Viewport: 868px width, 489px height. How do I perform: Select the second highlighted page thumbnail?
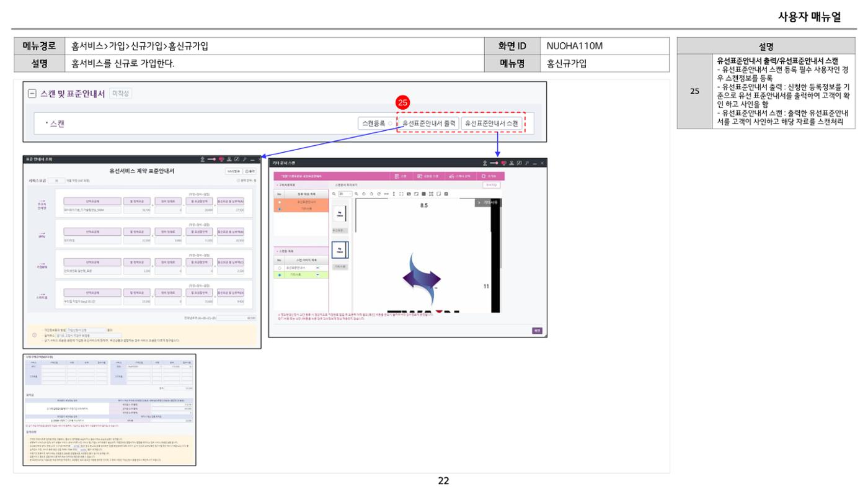coord(340,250)
